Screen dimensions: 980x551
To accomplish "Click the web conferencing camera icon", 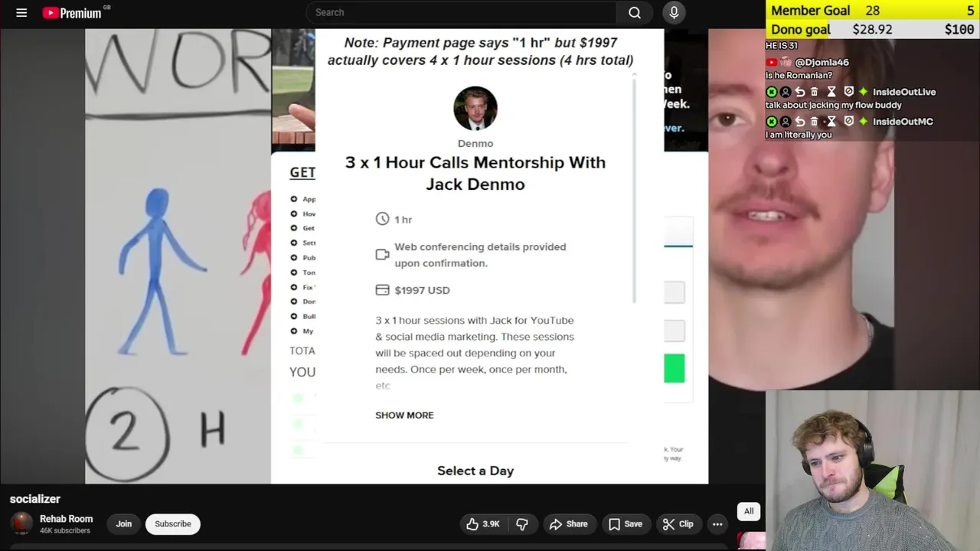I will pos(383,255).
